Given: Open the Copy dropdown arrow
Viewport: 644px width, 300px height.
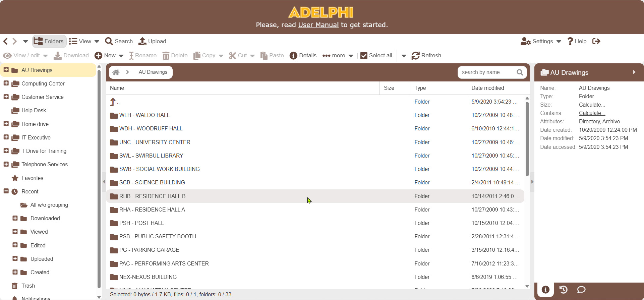Looking at the screenshot, I should [x=221, y=56].
